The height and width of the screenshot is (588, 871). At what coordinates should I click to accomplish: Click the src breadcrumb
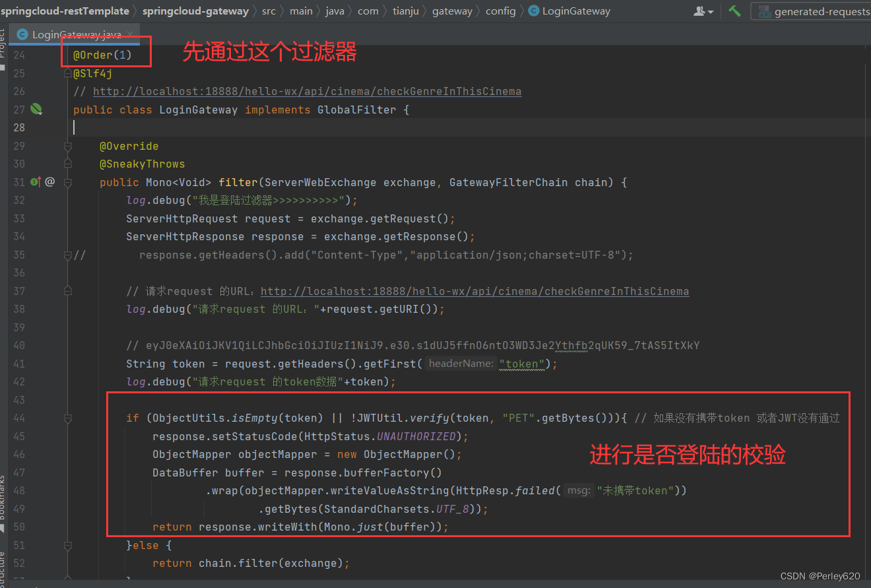click(269, 11)
